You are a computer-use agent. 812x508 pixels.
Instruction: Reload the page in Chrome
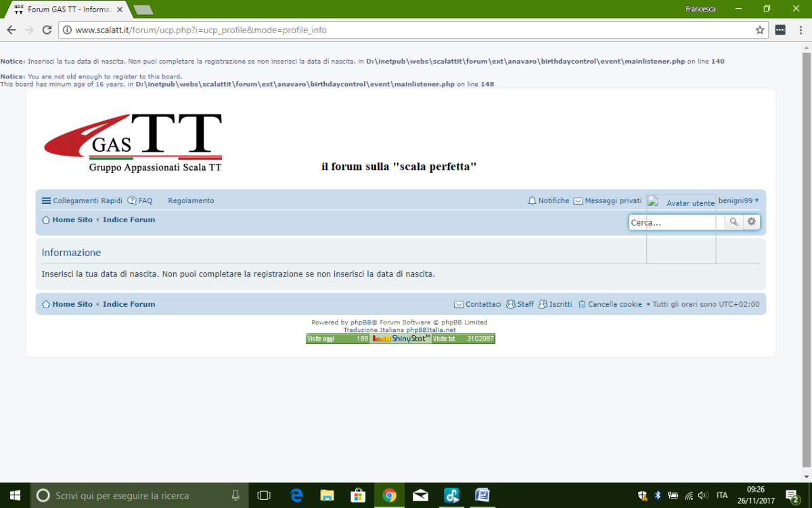[x=47, y=30]
